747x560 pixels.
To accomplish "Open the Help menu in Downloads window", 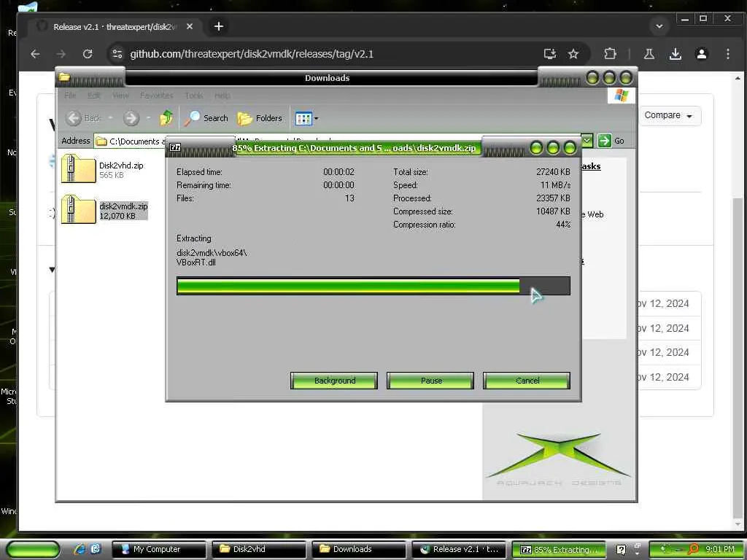I will coord(222,96).
